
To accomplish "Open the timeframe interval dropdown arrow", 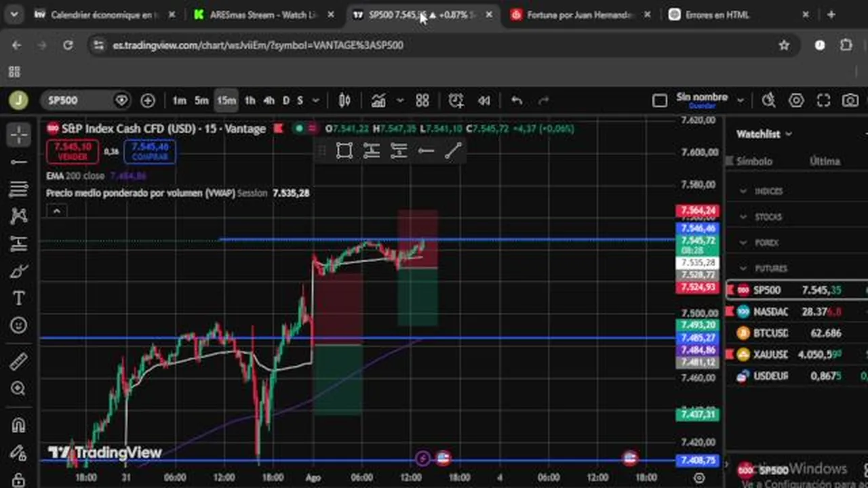I will (x=316, y=100).
